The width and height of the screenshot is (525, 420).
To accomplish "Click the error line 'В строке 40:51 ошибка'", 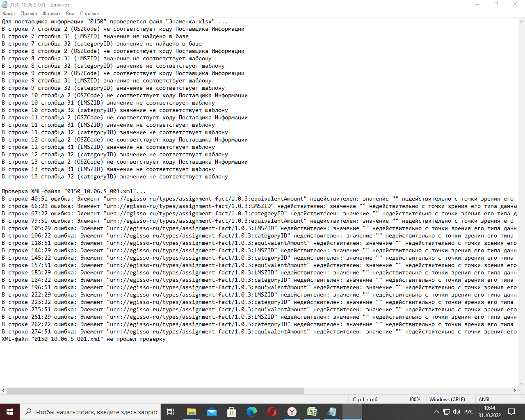I will [259, 199].
